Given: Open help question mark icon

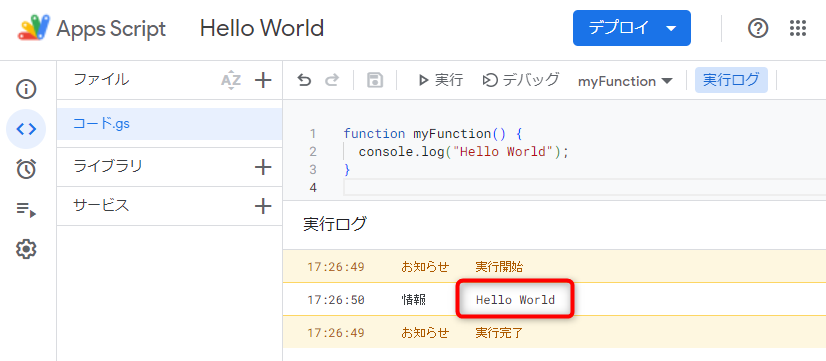Looking at the screenshot, I should (758, 28).
